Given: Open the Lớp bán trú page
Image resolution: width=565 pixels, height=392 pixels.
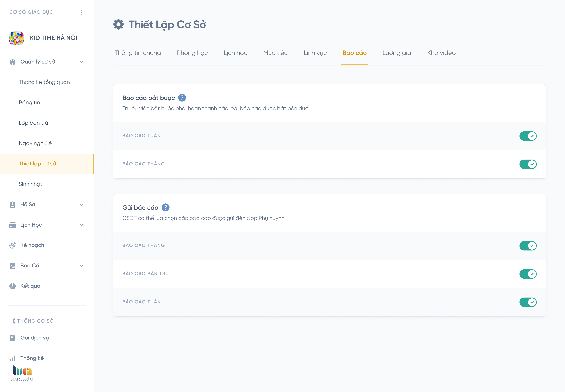Looking at the screenshot, I should (x=33, y=123).
